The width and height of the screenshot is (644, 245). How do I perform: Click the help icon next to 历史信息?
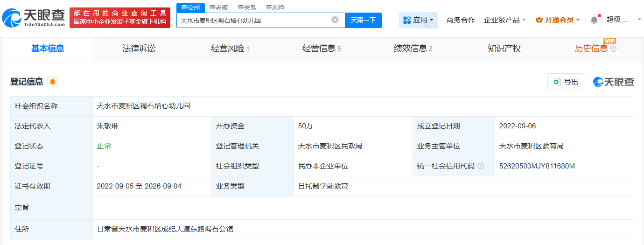pyautogui.click(x=613, y=49)
